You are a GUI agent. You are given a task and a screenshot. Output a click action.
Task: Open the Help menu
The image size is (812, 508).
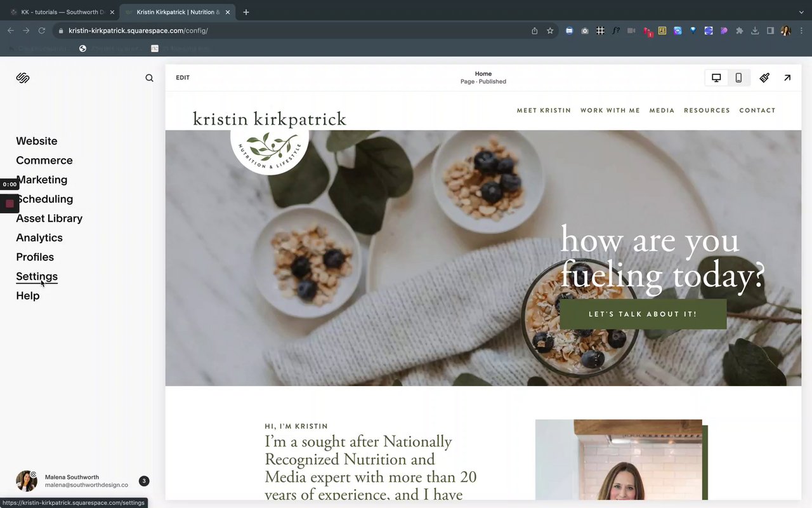28,296
